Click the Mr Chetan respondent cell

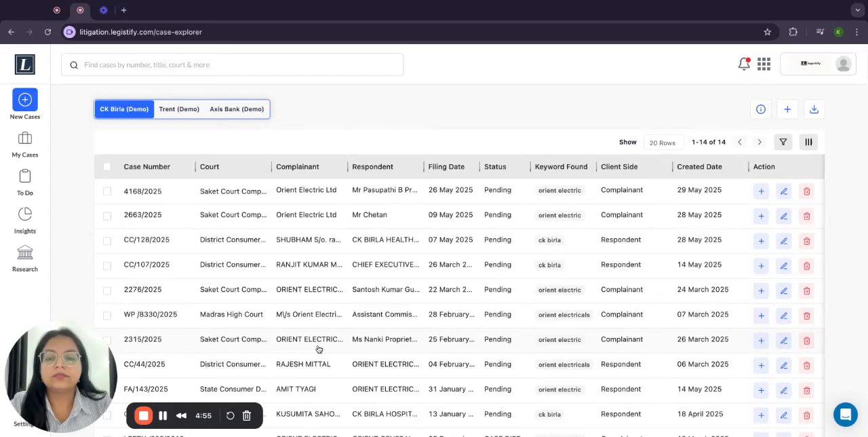point(370,215)
